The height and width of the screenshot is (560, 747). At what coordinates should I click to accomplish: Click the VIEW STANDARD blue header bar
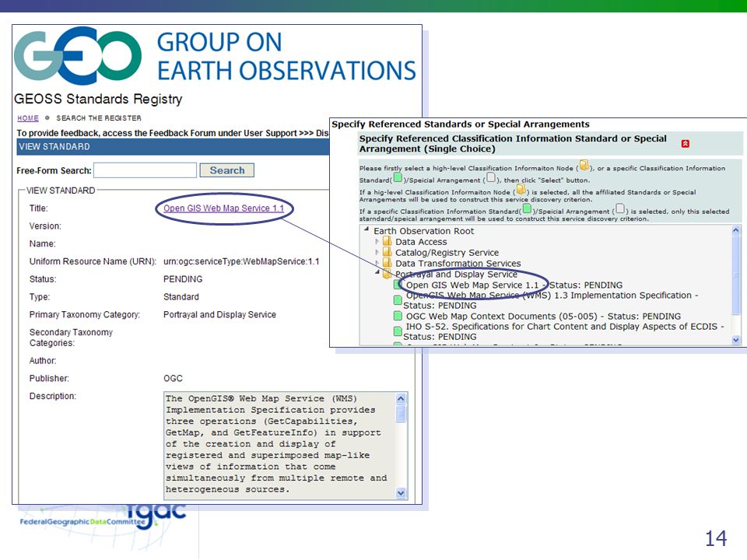[x=173, y=147]
